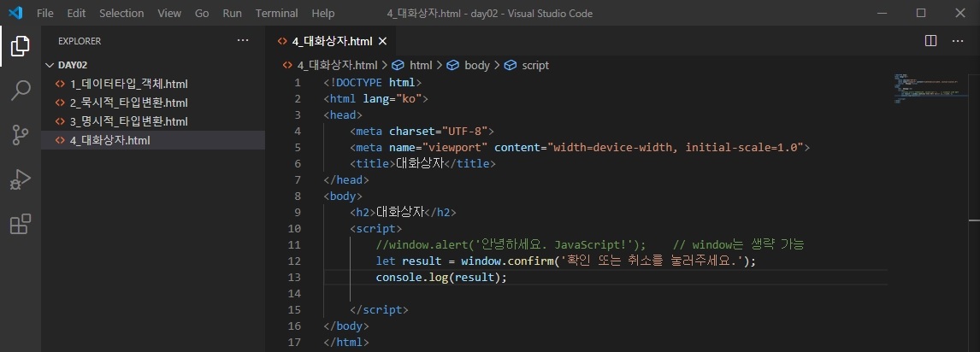This screenshot has width=980, height=352.
Task: Collapse the DAY02 folder section
Action: [50, 65]
